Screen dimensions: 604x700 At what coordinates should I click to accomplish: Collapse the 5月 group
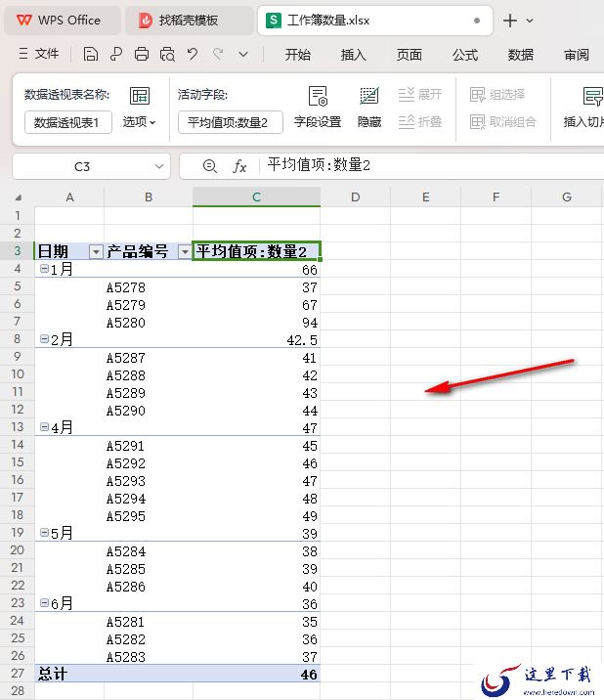point(44,532)
